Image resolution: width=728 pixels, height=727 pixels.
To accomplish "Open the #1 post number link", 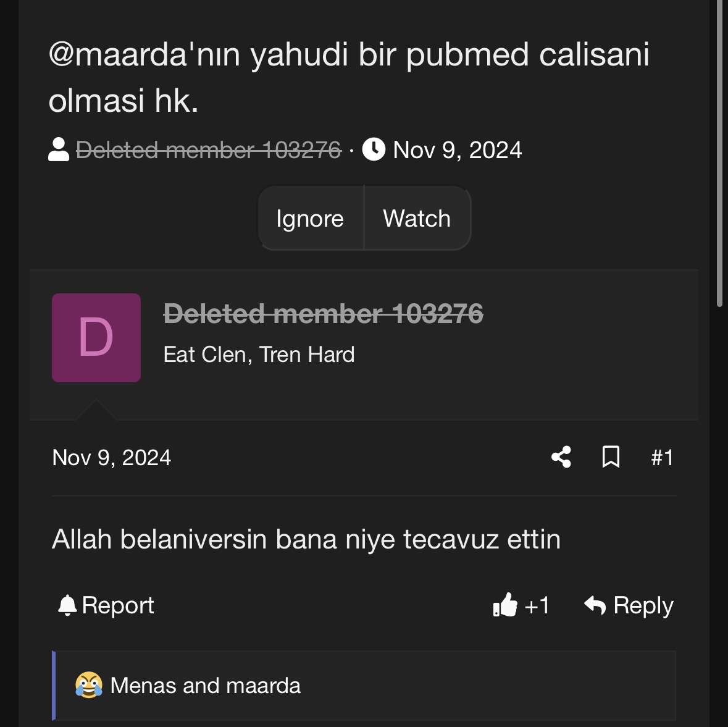I will pyautogui.click(x=662, y=458).
